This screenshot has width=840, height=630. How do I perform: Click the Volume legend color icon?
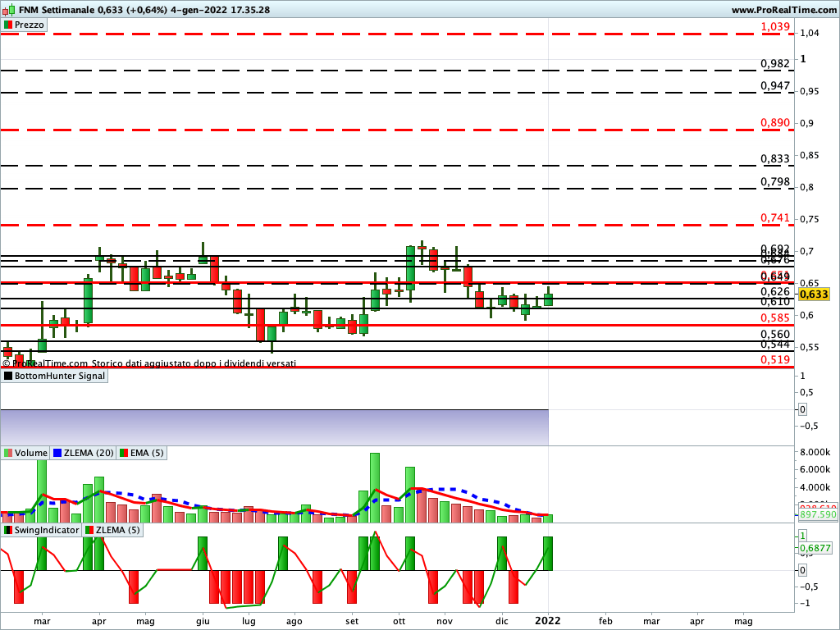pos(8,453)
